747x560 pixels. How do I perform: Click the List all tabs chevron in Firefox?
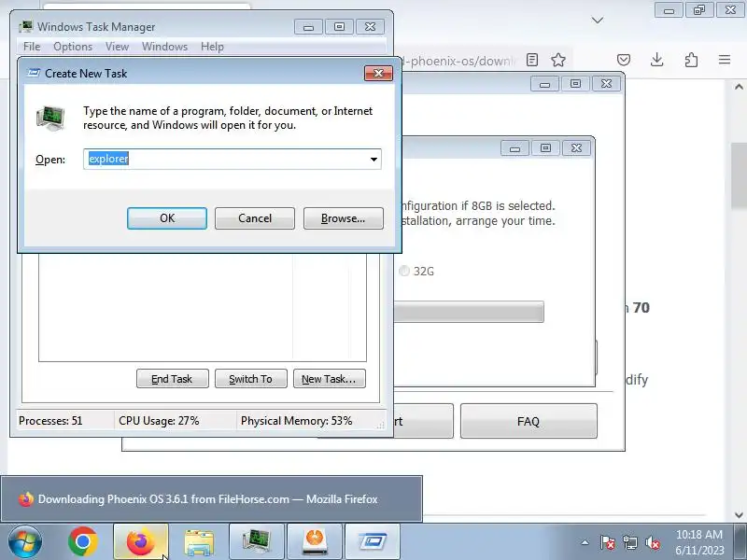click(598, 20)
